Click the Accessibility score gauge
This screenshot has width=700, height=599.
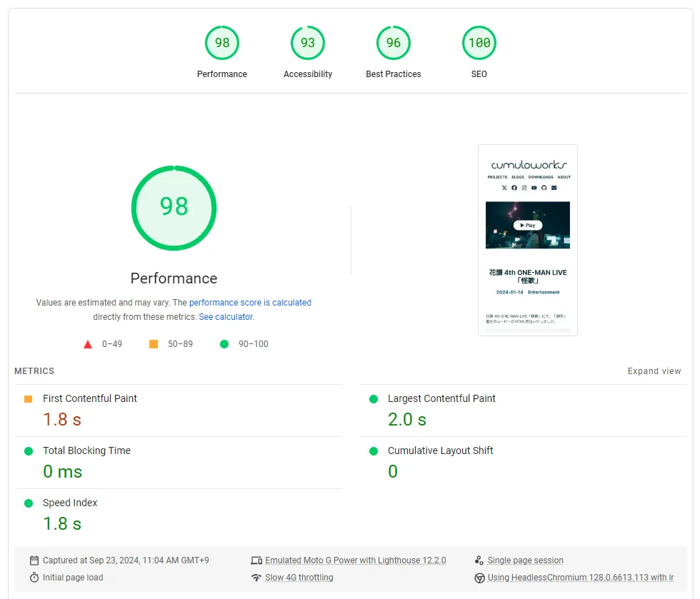[x=308, y=44]
